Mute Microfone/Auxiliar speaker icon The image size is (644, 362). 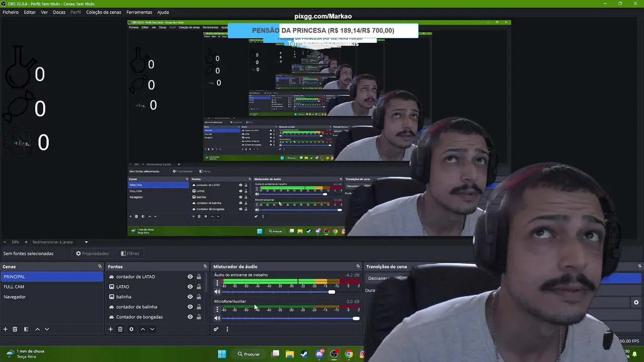pyautogui.click(x=217, y=318)
